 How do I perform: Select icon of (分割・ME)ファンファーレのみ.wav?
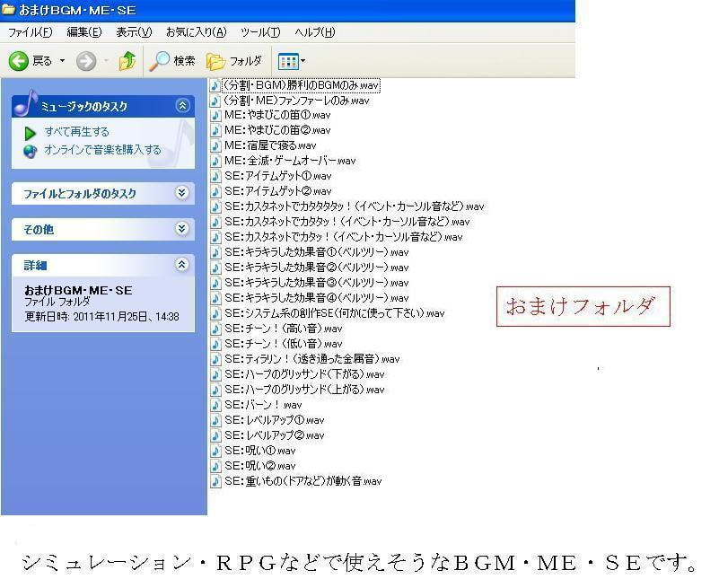tap(215, 101)
